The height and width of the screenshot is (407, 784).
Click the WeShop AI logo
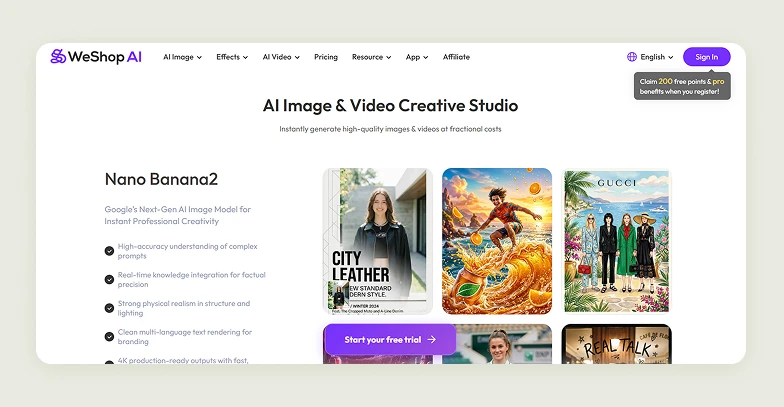click(96, 56)
